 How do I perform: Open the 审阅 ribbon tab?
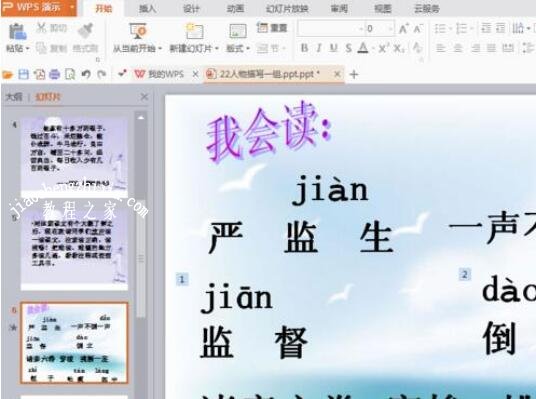339,9
